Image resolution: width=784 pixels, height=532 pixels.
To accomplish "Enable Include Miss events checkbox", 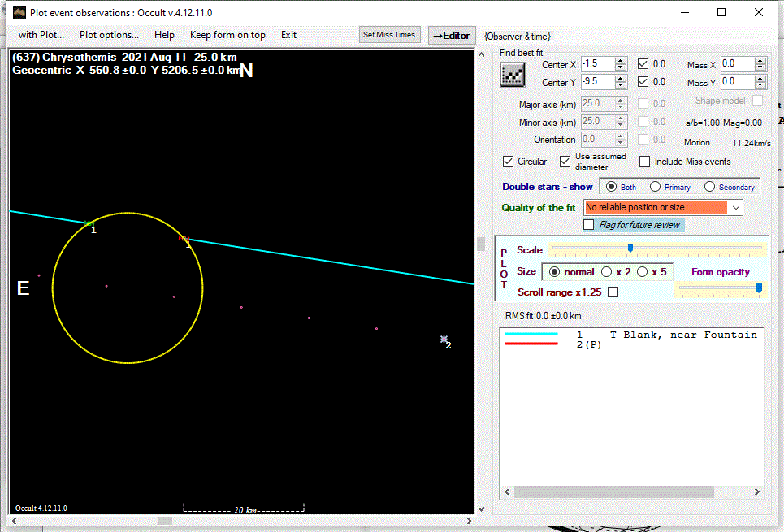I will [645, 162].
